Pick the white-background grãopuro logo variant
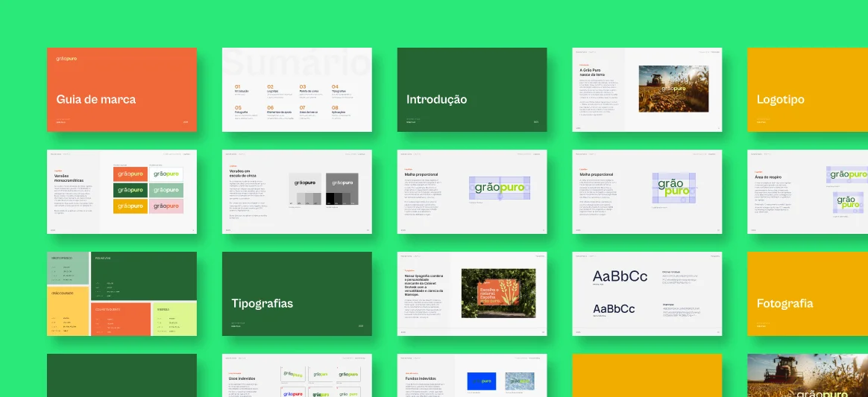 [x=166, y=174]
